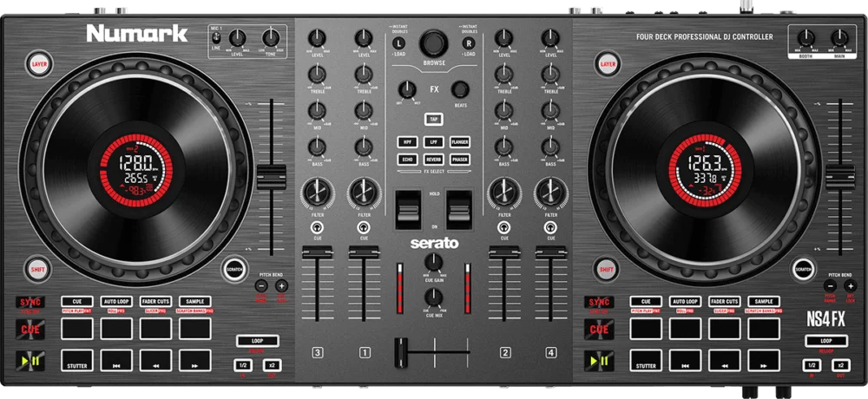Enable headphone cue for channel 3
The height and width of the screenshot is (399, 868).
click(317, 227)
